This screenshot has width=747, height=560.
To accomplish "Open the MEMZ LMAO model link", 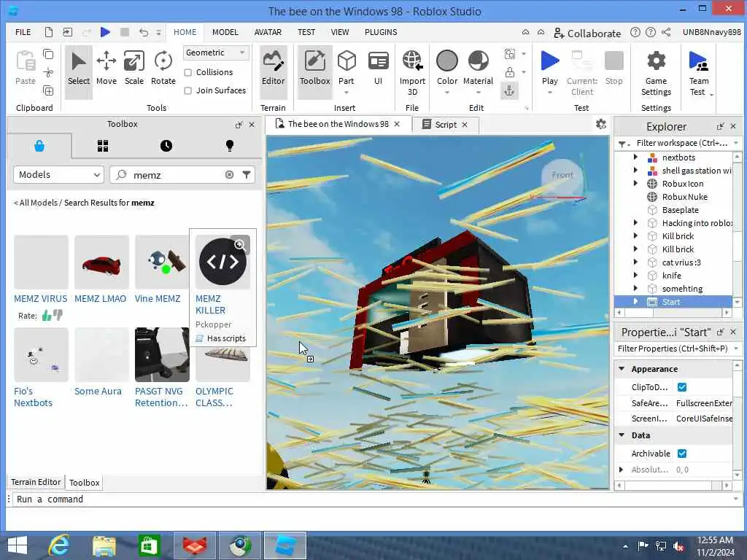I will 100,298.
